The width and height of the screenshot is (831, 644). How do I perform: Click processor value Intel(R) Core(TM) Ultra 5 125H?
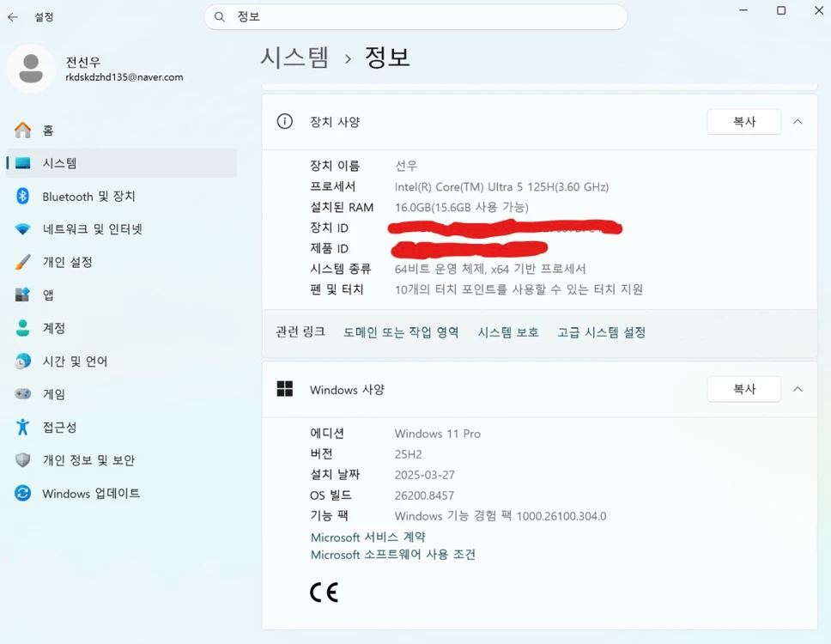[x=501, y=186]
